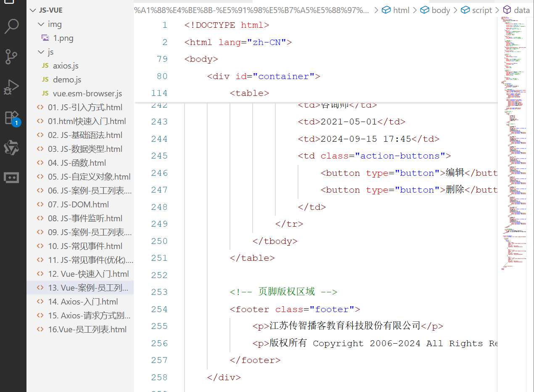Open 11. JS-常见事件(优化) file
The width and height of the screenshot is (534, 392).
click(x=80, y=260)
